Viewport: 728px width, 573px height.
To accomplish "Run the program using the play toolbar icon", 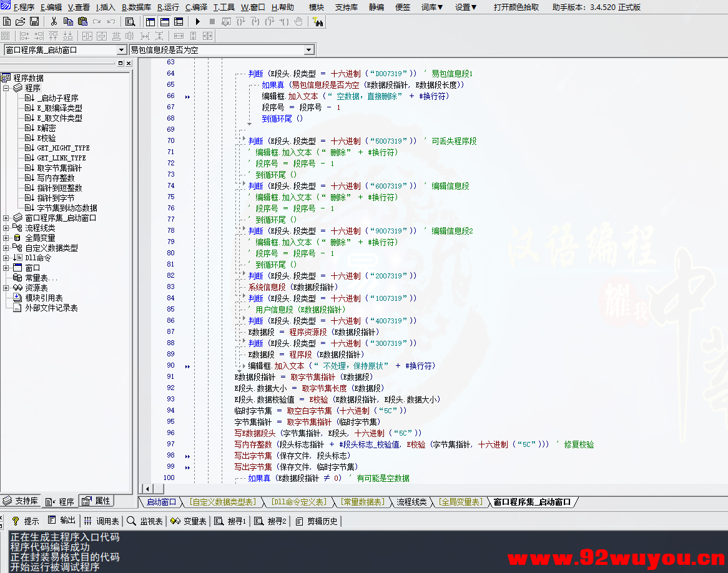I will (198, 21).
